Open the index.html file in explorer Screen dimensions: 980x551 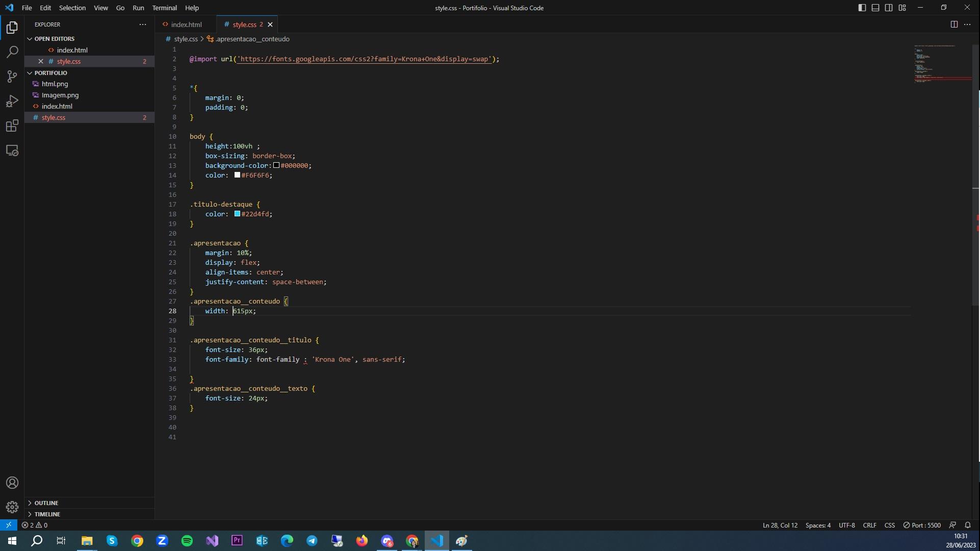tap(57, 107)
